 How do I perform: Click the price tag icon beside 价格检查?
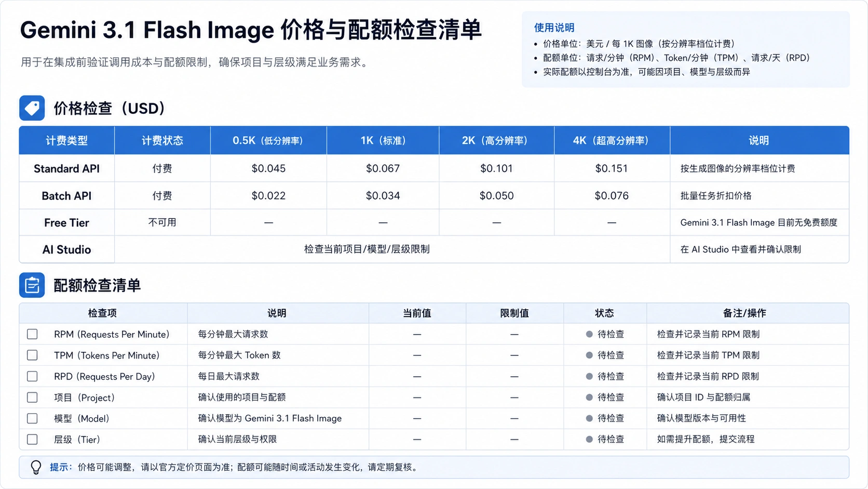pos(32,108)
